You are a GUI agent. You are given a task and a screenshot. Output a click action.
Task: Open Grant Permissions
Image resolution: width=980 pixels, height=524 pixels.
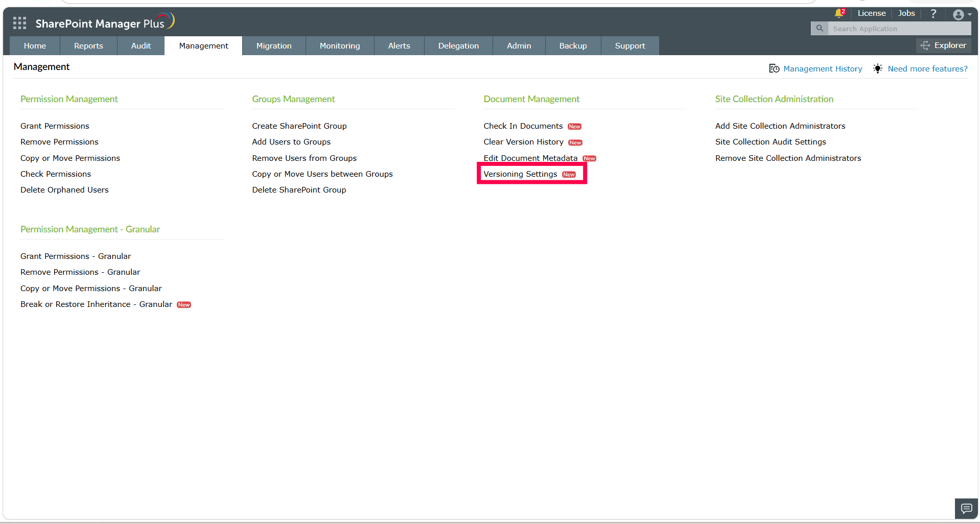[x=55, y=126]
